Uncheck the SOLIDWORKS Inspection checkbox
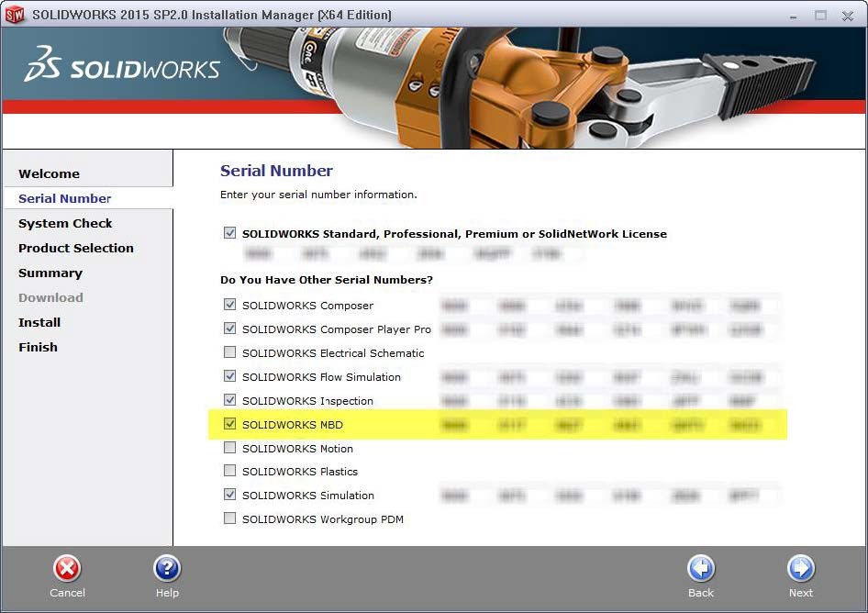The height and width of the screenshot is (613, 868). tap(229, 400)
